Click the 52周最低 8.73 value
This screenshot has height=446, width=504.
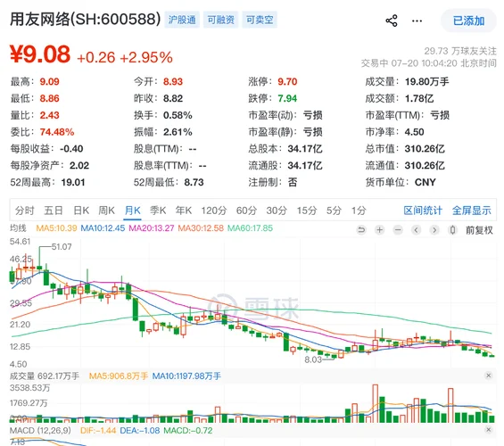tap(194, 182)
